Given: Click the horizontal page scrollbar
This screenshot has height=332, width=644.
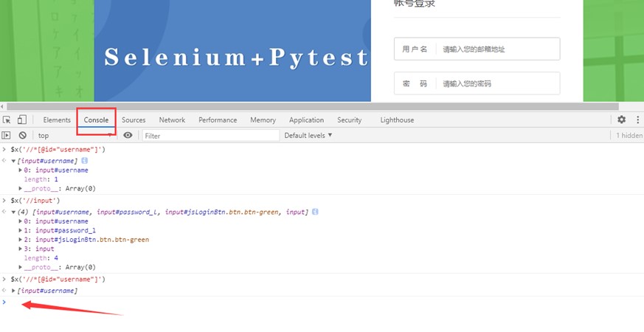Looking at the screenshot, I should click(313, 106).
